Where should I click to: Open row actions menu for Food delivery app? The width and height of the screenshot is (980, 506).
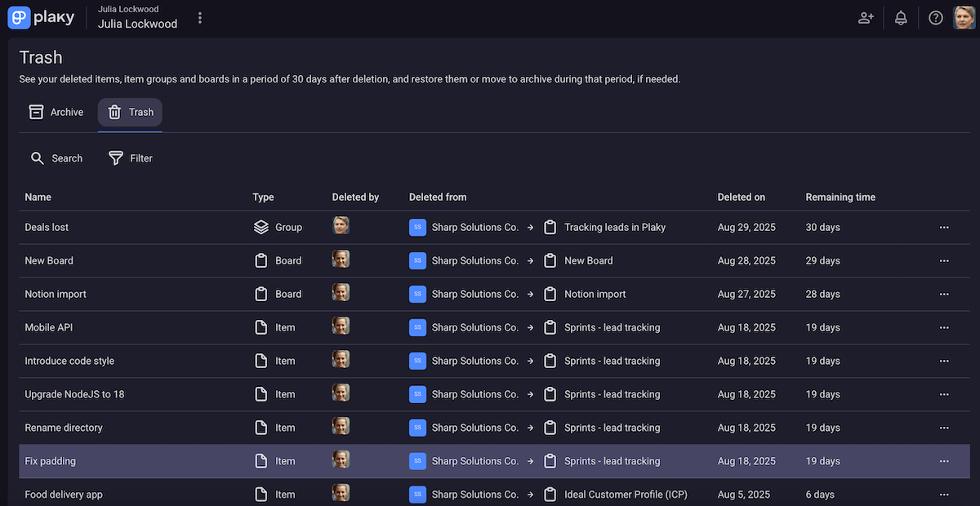click(x=944, y=494)
